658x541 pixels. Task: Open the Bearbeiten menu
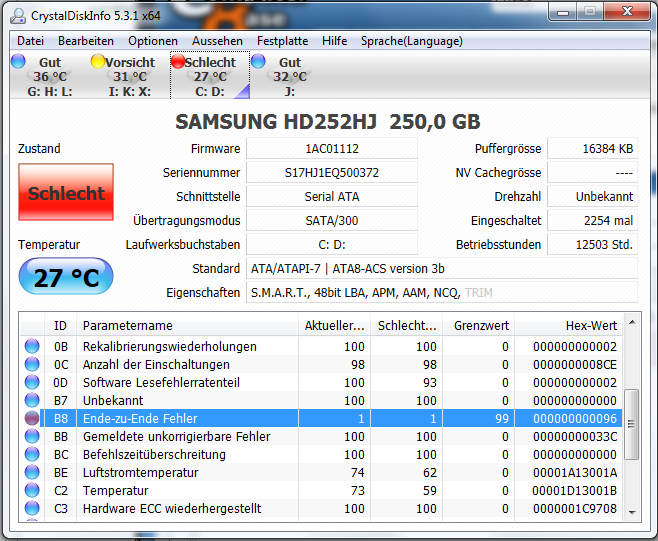click(x=86, y=41)
